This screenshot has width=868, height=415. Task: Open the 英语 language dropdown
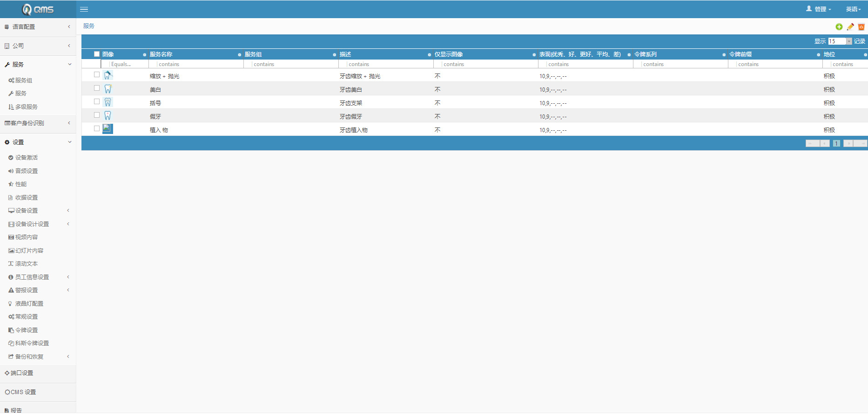(x=854, y=9)
